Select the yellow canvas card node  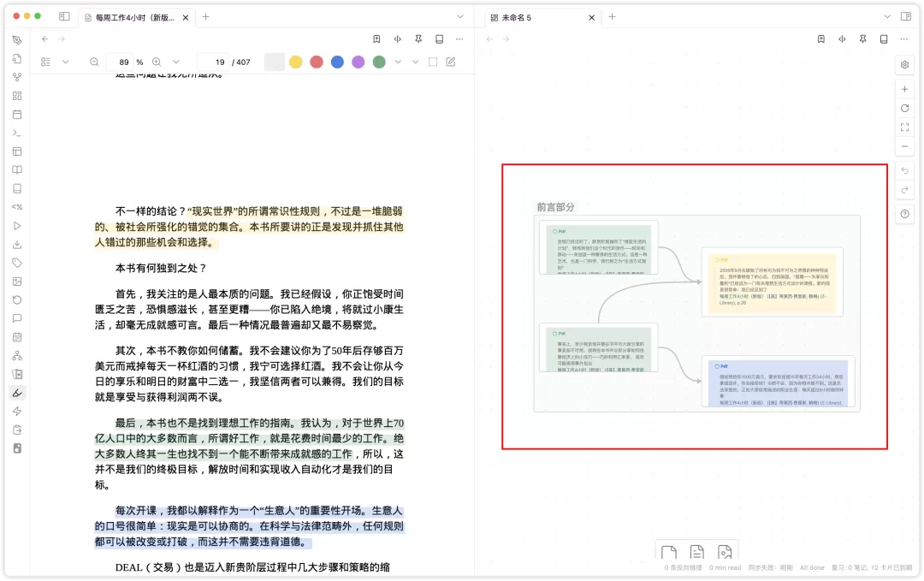coord(772,282)
